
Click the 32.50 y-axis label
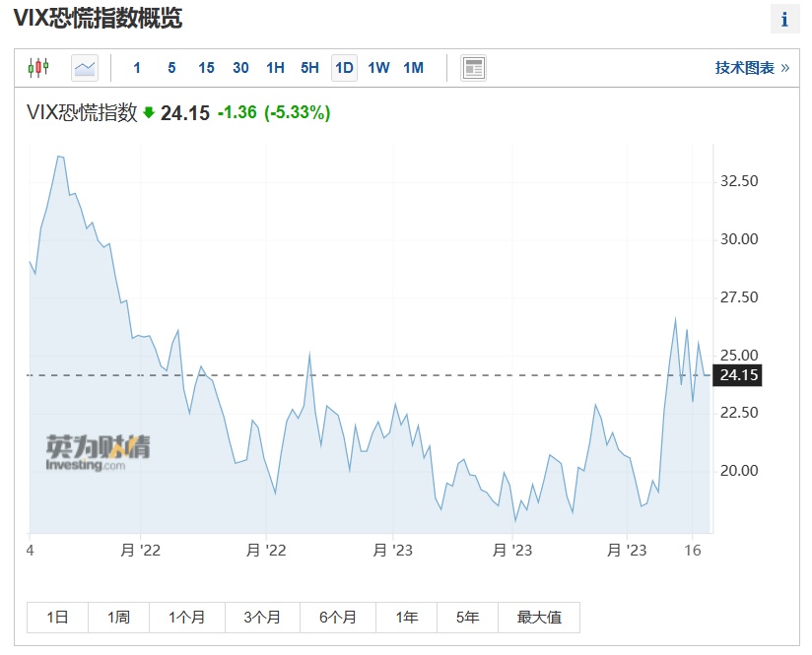tap(739, 181)
